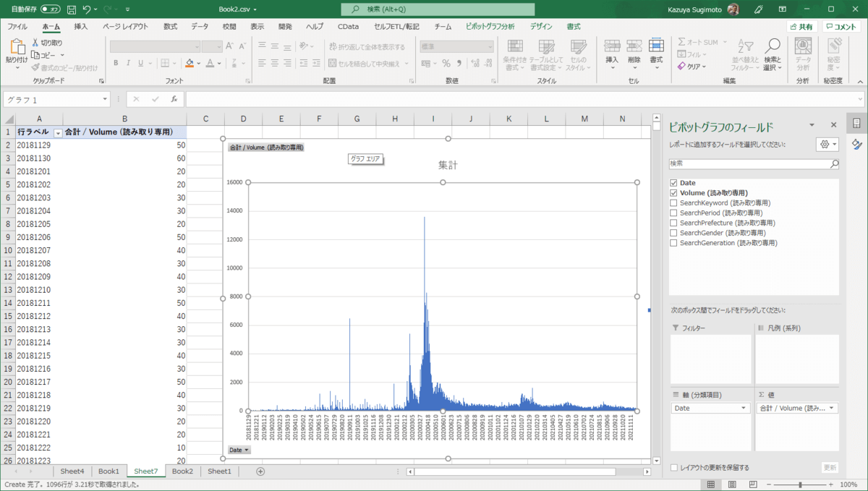Enable the defer layout update checkbox
This screenshot has width=868, height=491.
[x=674, y=468]
